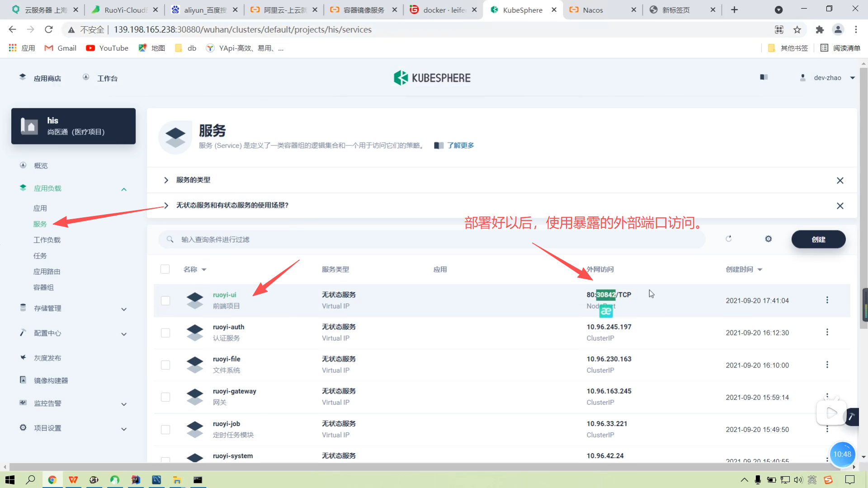The height and width of the screenshot is (488, 868).
Task: Open the ruoyi-system service link
Action: [233, 456]
